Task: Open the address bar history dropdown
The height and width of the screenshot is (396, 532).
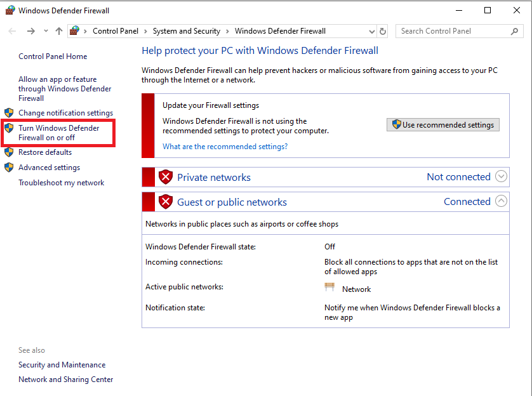Action: point(371,31)
